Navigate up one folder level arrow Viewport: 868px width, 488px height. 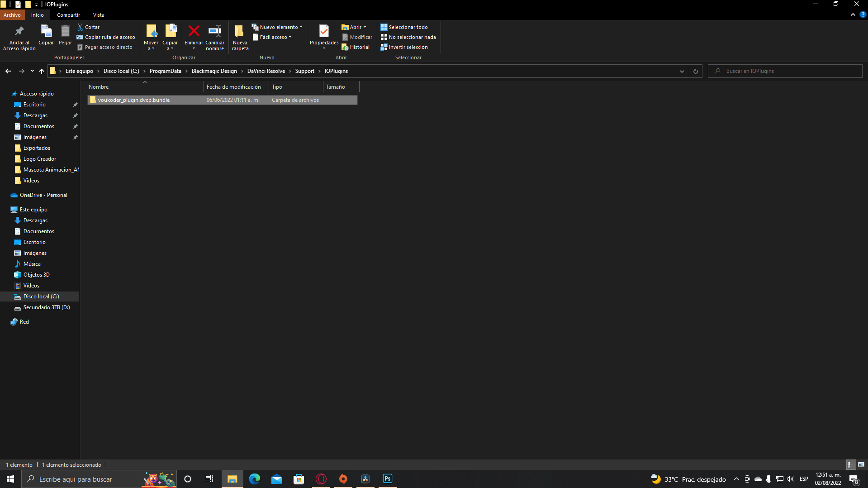coord(42,71)
